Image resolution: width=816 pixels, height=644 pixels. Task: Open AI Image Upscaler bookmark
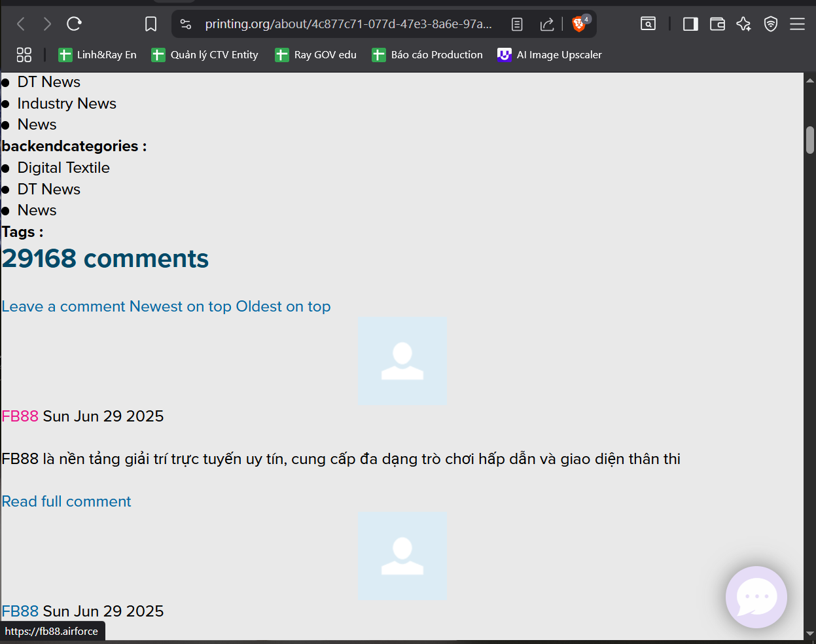(550, 55)
